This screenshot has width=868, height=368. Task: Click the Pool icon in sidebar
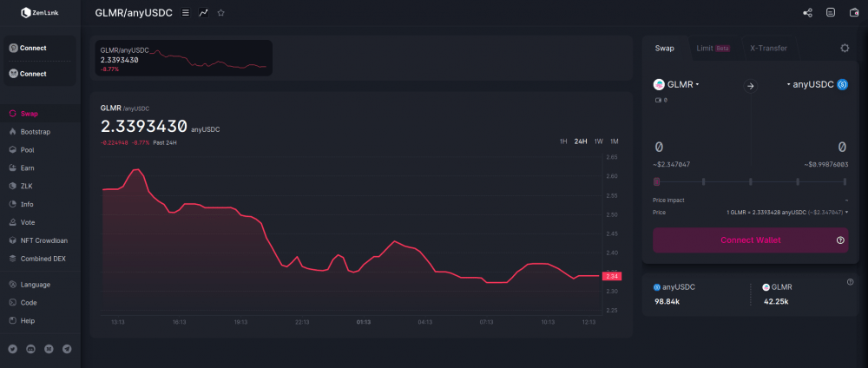click(x=13, y=150)
